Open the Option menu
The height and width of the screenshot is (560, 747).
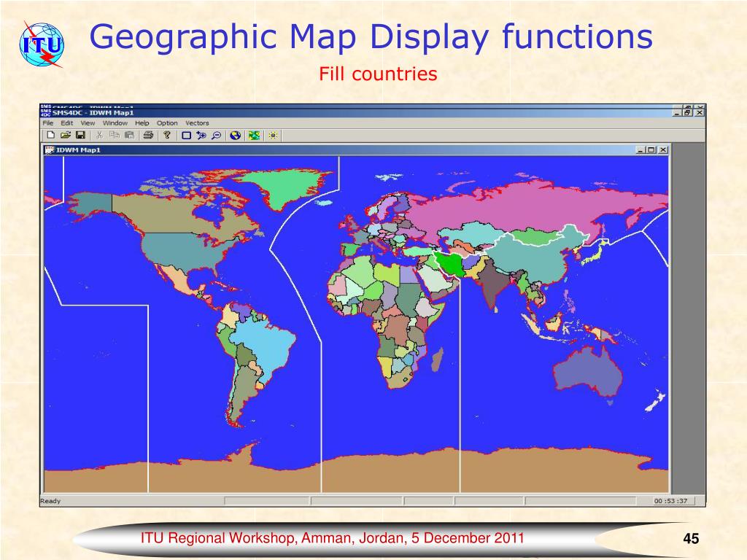point(167,123)
